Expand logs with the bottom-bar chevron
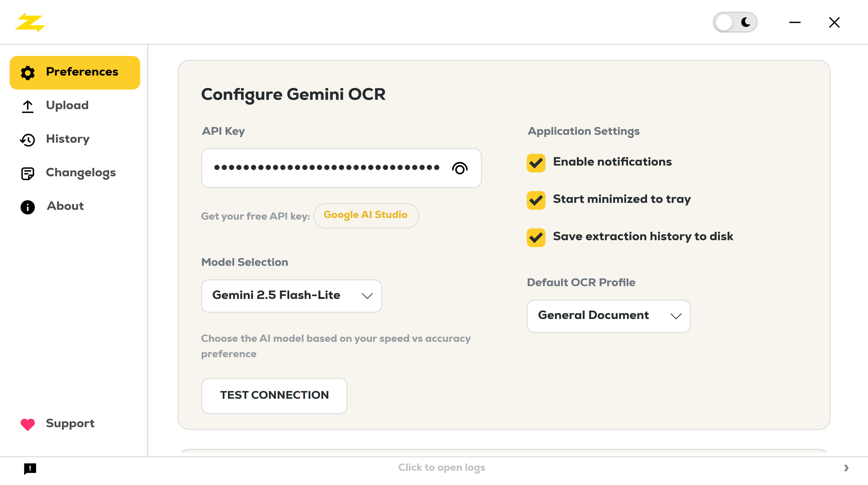Screen dimensions: 868x485 [846, 468]
